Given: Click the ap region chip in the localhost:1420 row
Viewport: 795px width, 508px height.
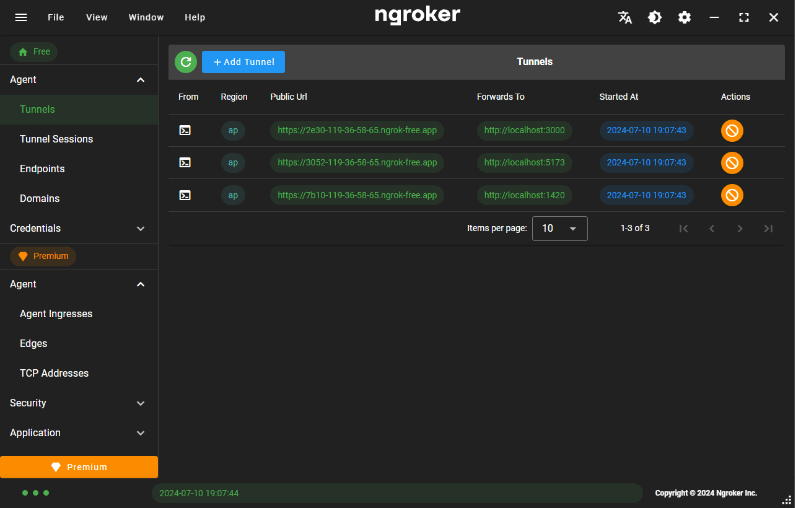Looking at the screenshot, I should point(233,195).
